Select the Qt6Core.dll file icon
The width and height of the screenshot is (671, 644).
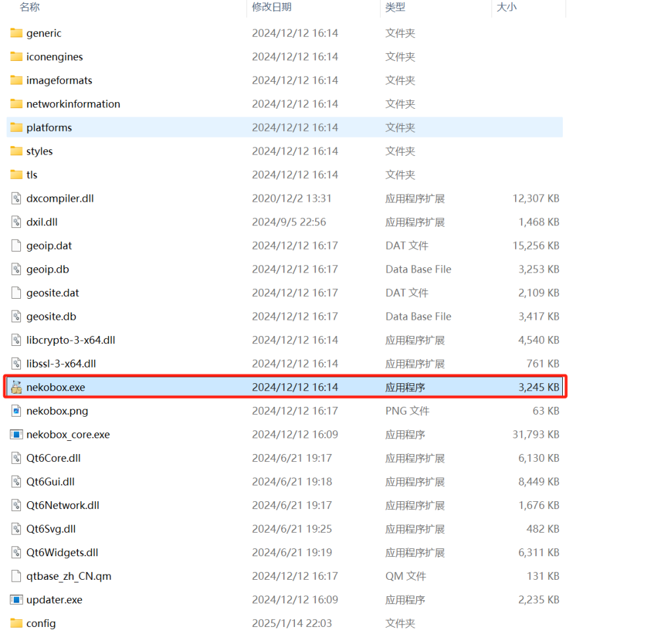pos(16,457)
